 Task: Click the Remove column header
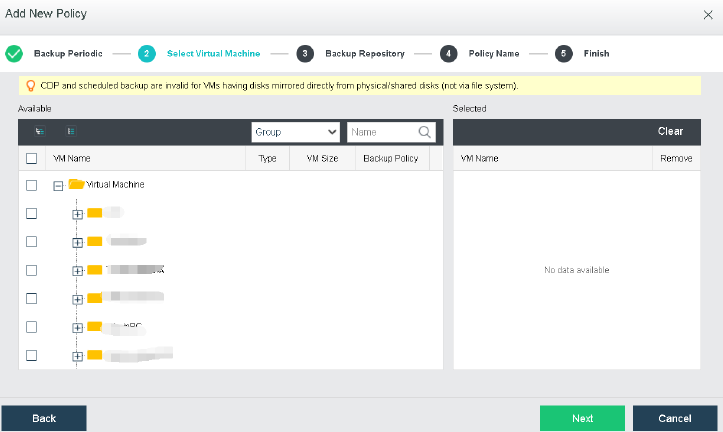(676, 159)
